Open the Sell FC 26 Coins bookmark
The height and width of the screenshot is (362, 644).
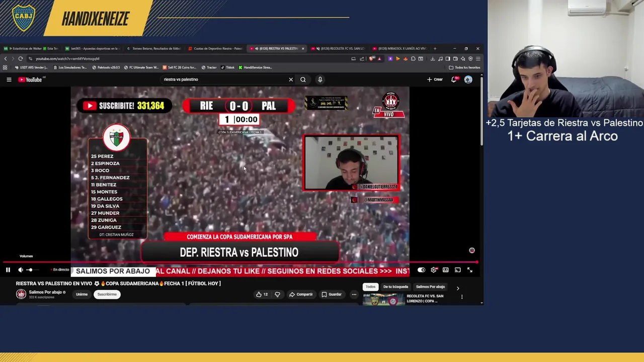pyautogui.click(x=180, y=67)
